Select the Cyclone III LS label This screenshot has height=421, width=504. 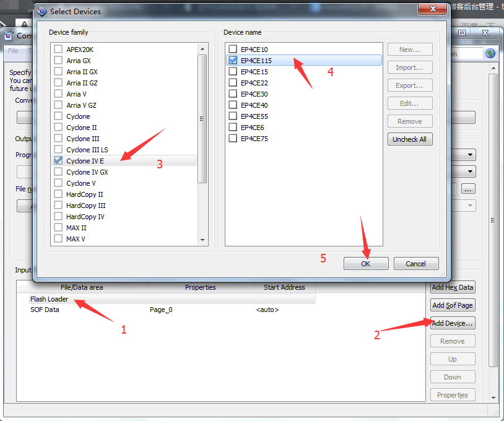click(x=87, y=150)
